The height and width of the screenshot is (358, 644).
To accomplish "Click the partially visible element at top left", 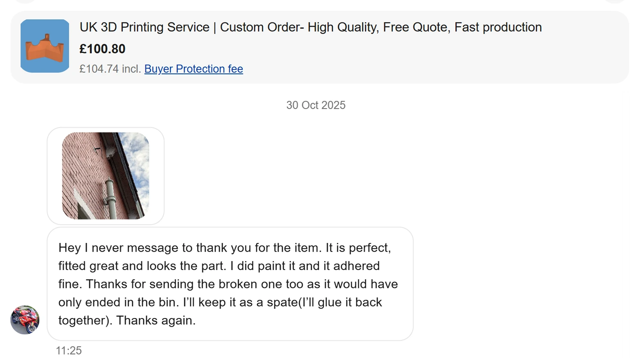I will pyautogui.click(x=24, y=2).
